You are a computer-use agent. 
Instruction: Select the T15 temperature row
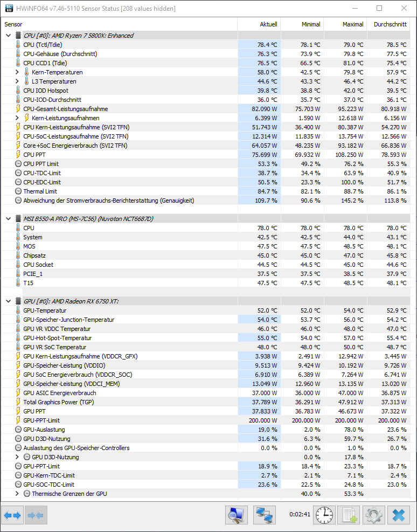[205, 282]
